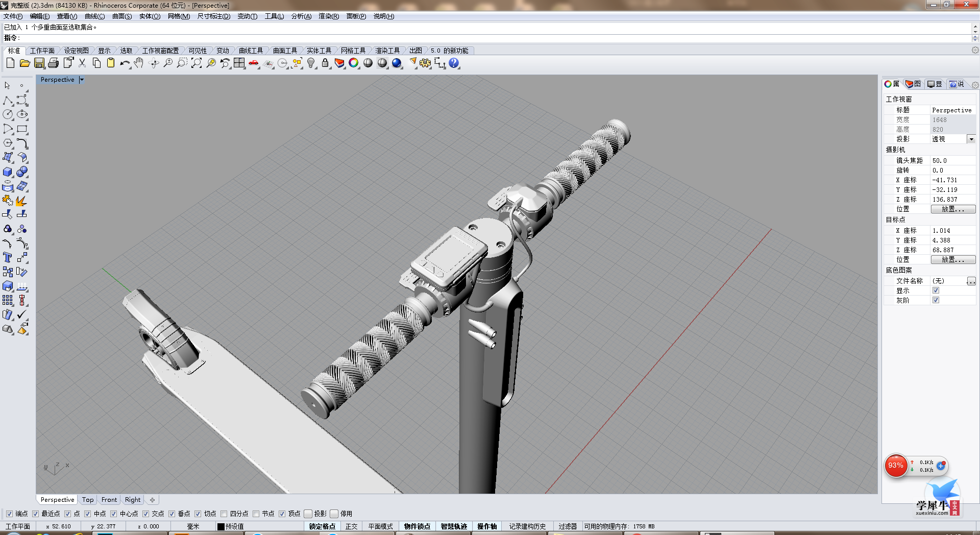Click the Four viewports layout icon
The image size is (980, 535).
click(x=239, y=63)
